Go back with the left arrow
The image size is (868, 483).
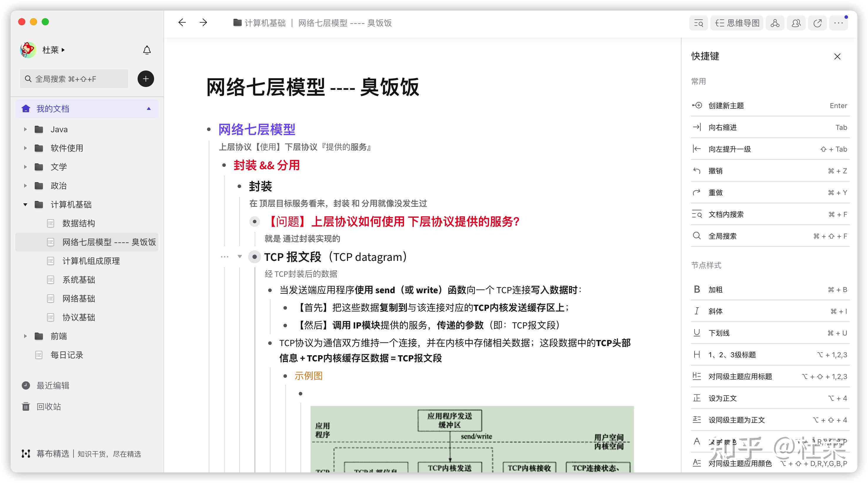pyautogui.click(x=182, y=23)
